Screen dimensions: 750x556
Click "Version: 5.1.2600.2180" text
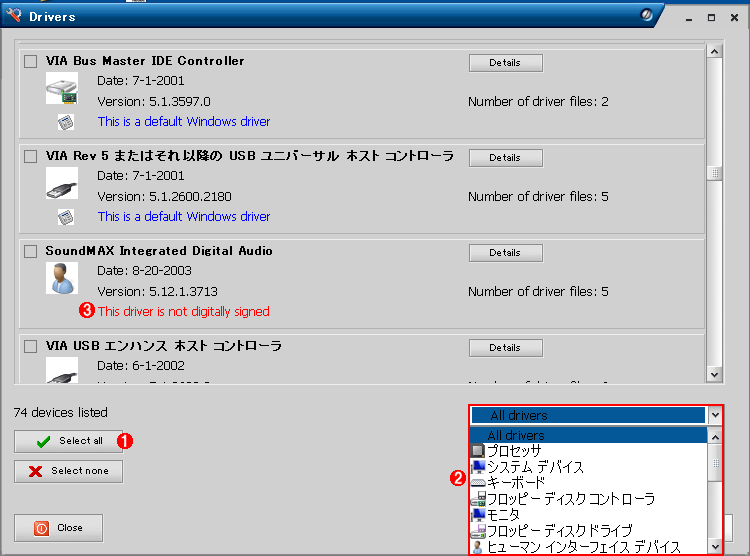point(165,197)
